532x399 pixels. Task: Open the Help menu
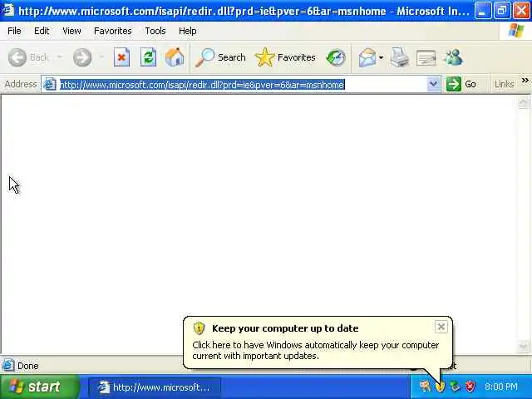(187, 31)
